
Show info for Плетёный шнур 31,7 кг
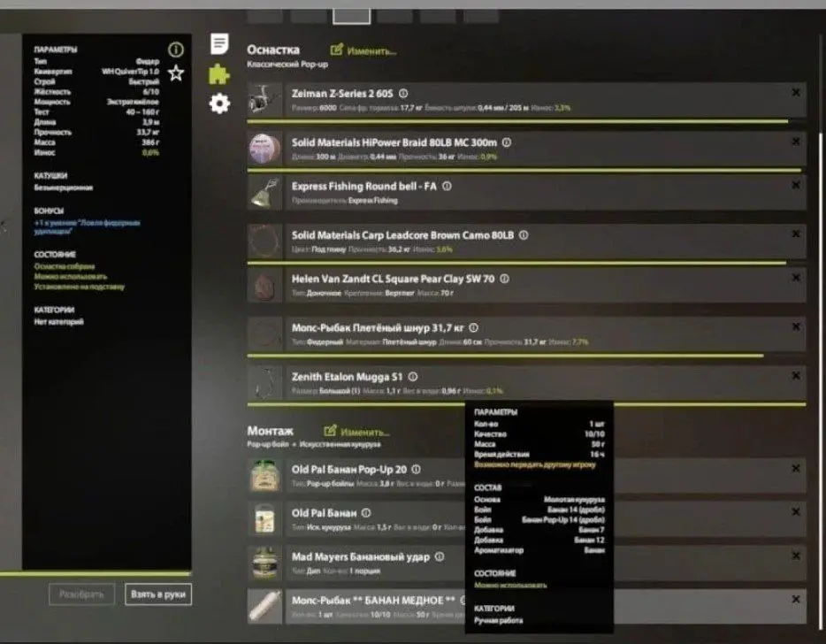(x=474, y=328)
